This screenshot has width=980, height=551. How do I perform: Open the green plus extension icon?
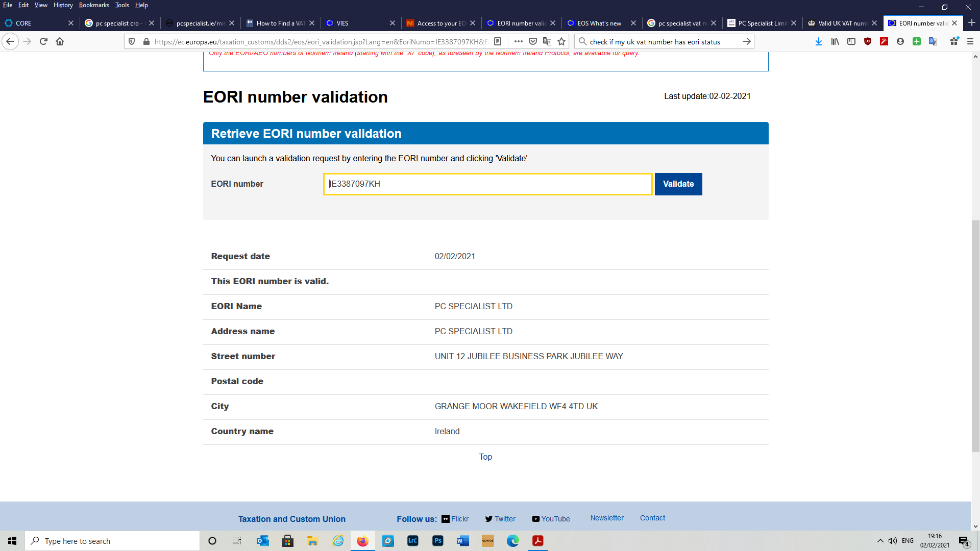[917, 41]
